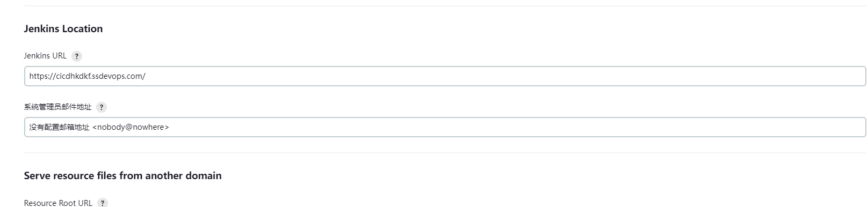Show help for 系统管理员邮件地址 field
Viewport: 868px width, 207px height.
click(102, 107)
